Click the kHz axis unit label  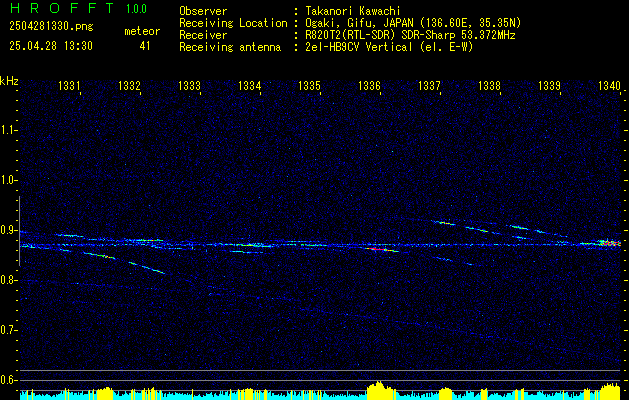[x=9, y=81]
